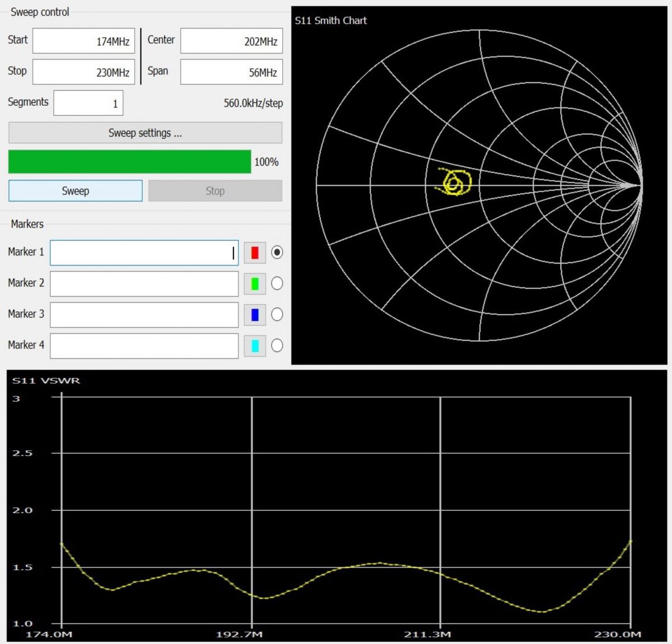Click the Sweep control group heading

coord(40,12)
